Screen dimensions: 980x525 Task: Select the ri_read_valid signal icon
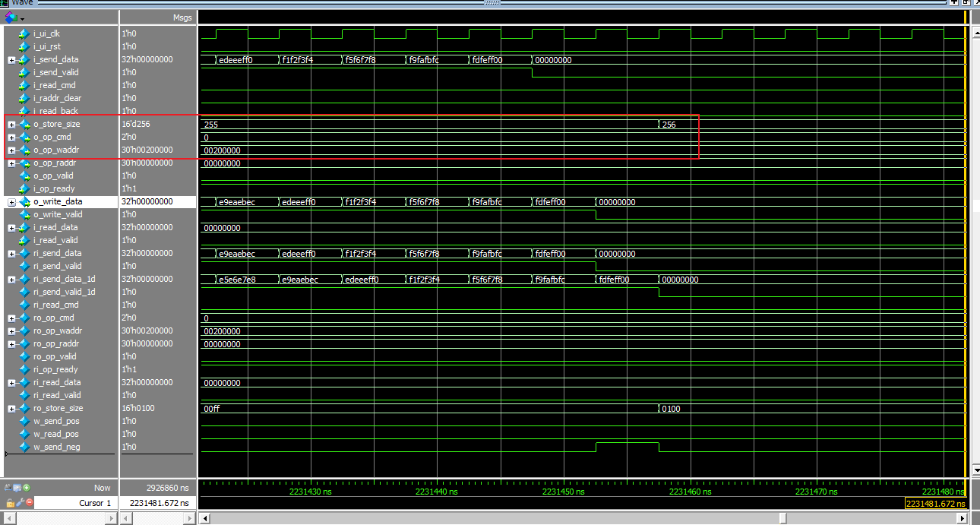coord(24,395)
